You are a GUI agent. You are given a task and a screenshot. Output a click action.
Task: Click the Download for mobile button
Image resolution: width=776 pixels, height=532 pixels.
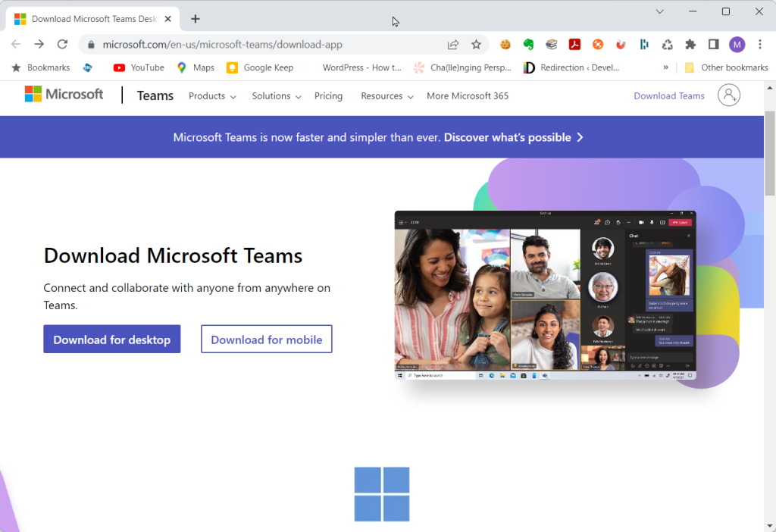[266, 339]
